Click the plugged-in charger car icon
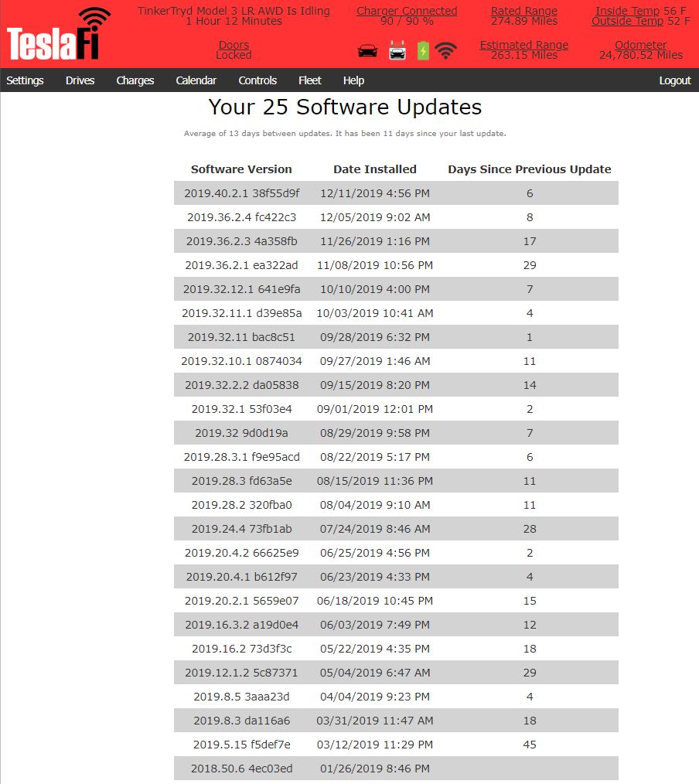 click(x=397, y=50)
